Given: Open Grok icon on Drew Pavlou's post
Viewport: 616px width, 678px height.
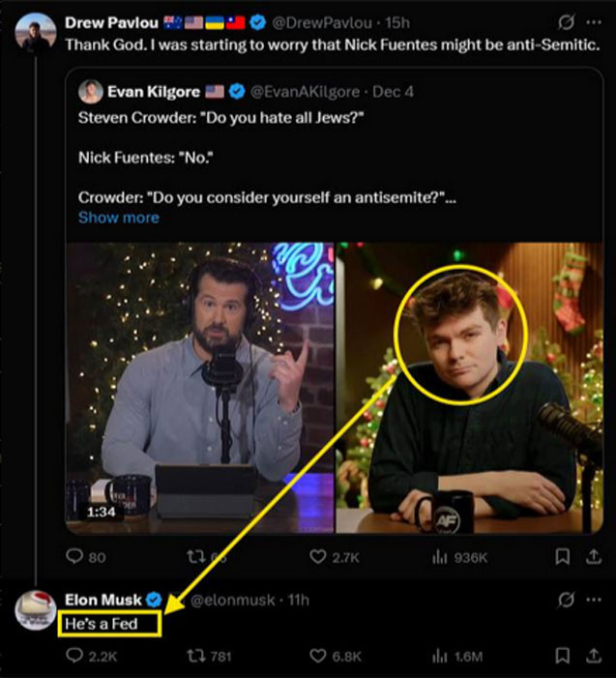Looking at the screenshot, I should tap(567, 21).
